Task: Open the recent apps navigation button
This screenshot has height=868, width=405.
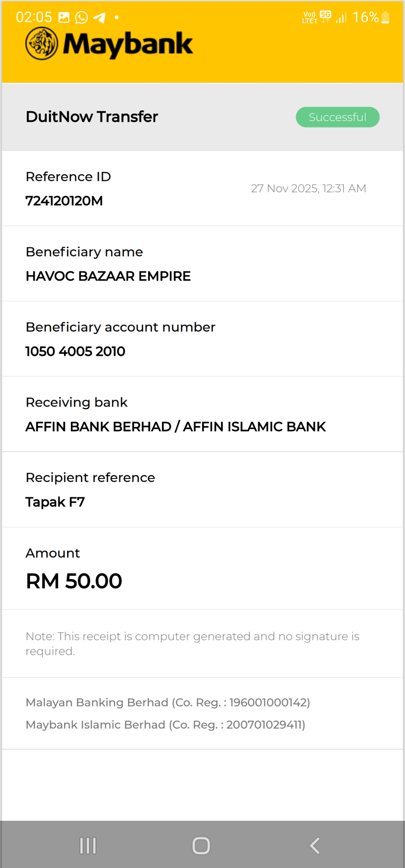Action: (x=88, y=846)
